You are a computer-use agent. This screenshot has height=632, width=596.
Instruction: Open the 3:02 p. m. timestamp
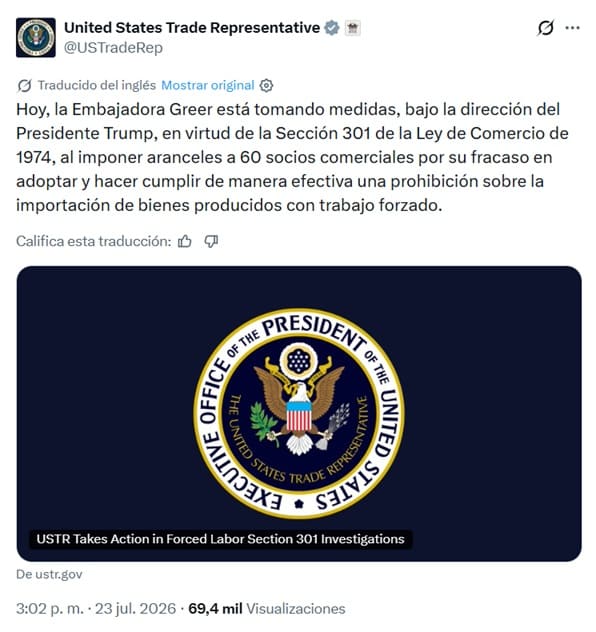pyautogui.click(x=50, y=609)
